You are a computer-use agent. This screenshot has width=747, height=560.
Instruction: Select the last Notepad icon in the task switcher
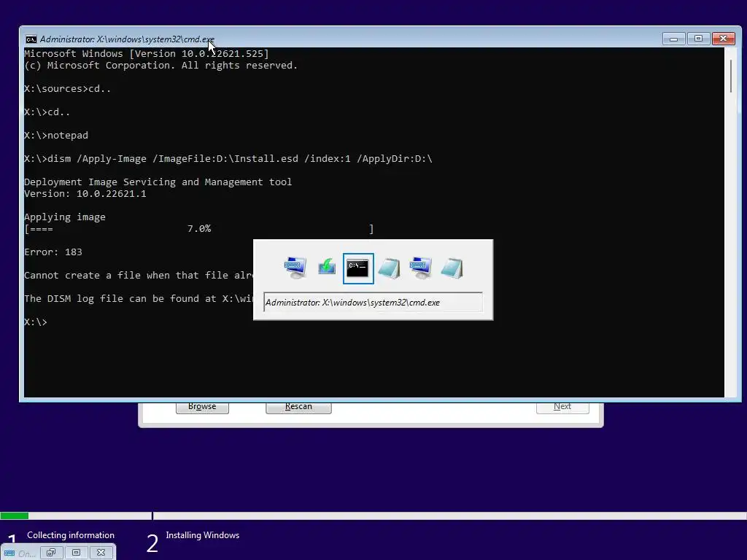[452, 268]
